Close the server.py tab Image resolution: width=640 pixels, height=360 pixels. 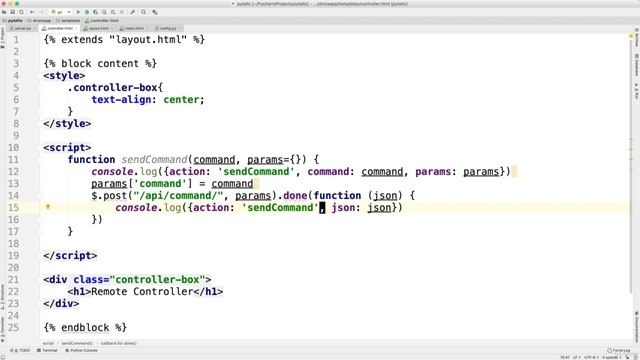[35, 29]
